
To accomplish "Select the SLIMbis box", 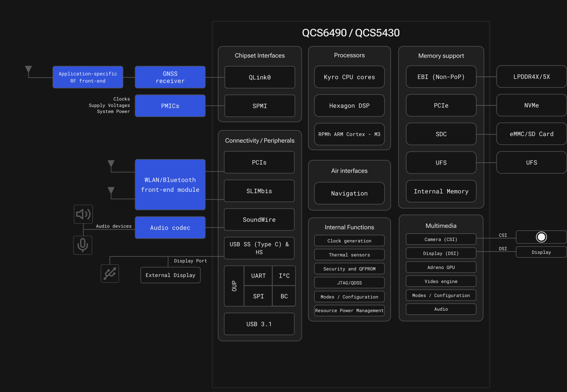I will [259, 191].
